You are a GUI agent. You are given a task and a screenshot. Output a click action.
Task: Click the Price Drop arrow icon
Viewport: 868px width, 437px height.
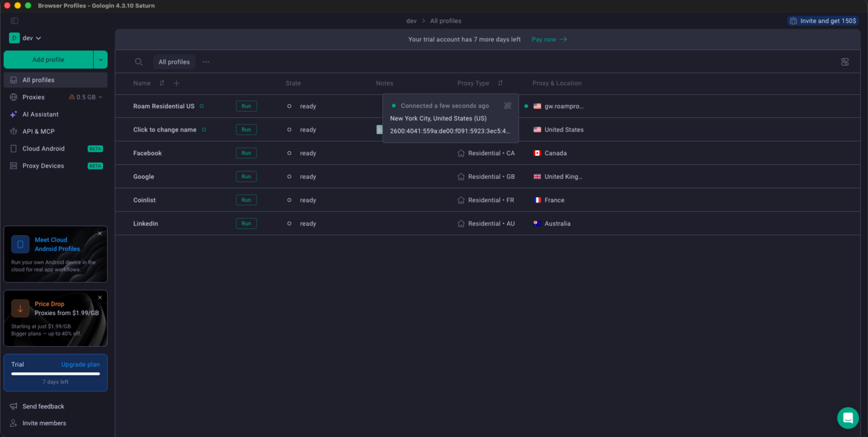(x=20, y=308)
